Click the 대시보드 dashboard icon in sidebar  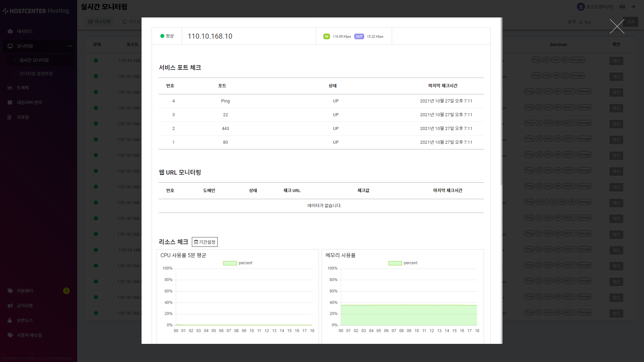10,31
